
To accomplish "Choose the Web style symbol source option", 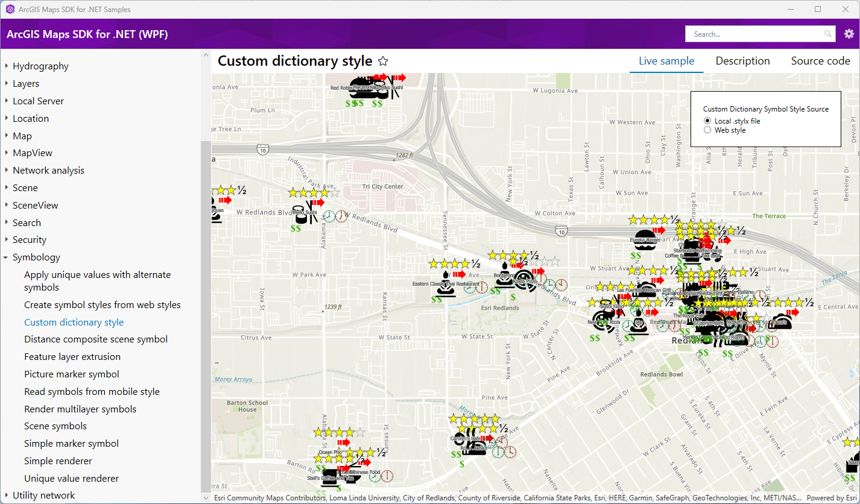I will [x=707, y=129].
